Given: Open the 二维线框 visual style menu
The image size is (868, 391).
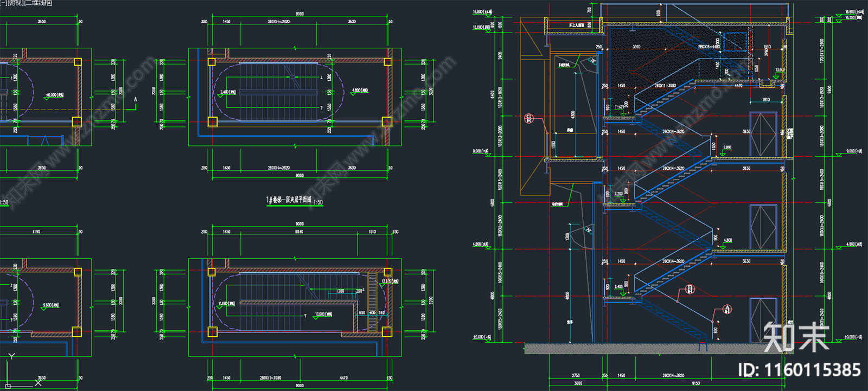Looking at the screenshot, I should pos(39,3).
